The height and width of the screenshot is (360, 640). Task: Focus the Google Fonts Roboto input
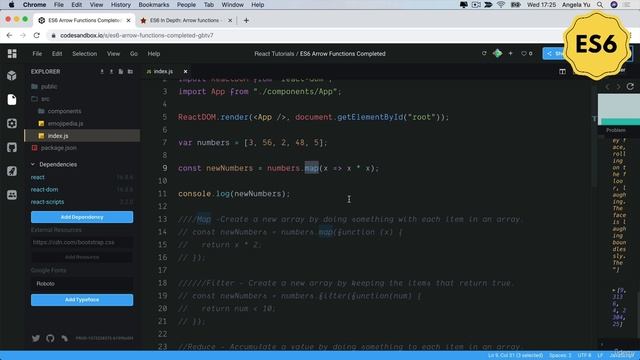(x=82, y=284)
